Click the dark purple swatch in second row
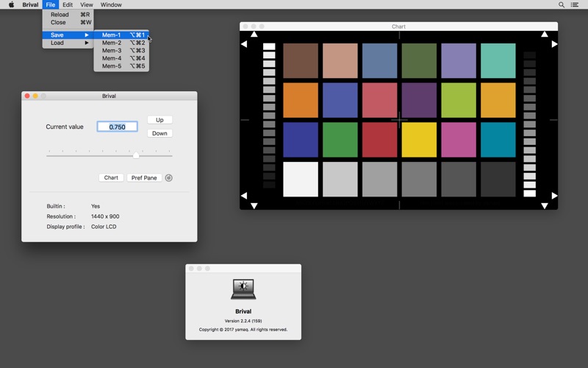 [x=419, y=100]
